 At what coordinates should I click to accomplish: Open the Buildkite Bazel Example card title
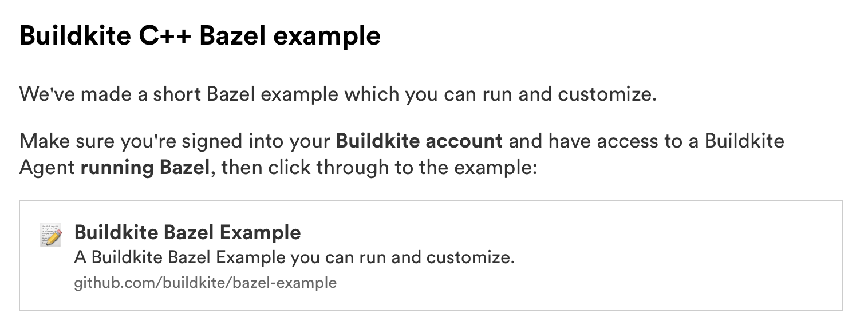click(x=187, y=232)
